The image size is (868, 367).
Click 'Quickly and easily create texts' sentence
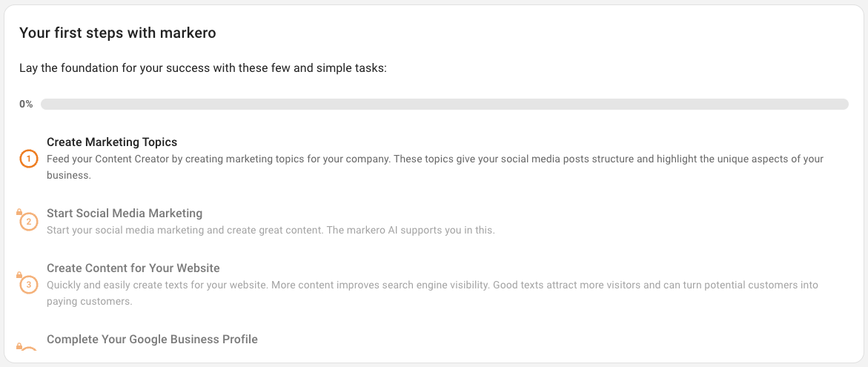(x=163, y=285)
